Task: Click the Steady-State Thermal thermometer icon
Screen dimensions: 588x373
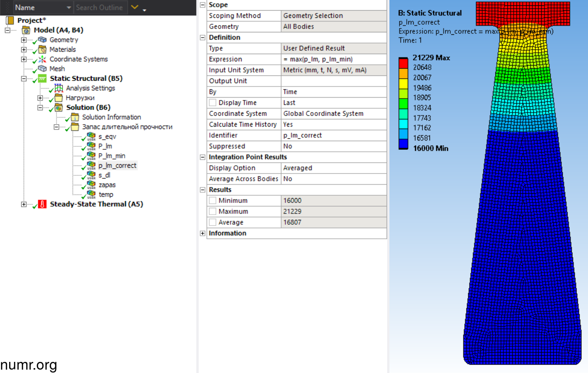Action: [x=43, y=204]
